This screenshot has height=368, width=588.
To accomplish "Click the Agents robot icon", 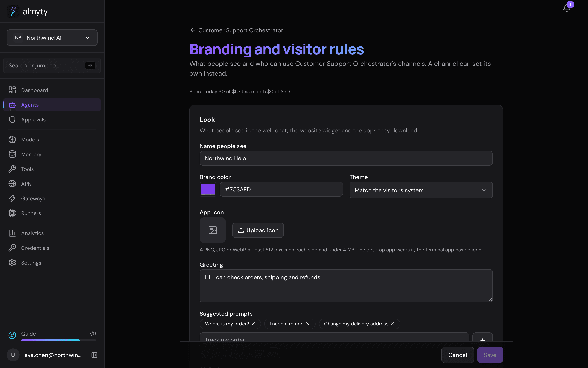I will (12, 105).
